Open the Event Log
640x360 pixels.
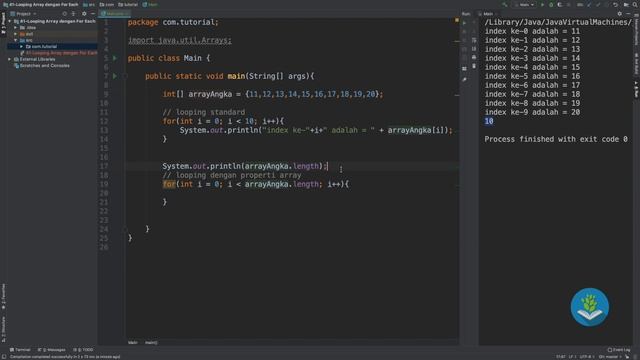tap(619, 350)
